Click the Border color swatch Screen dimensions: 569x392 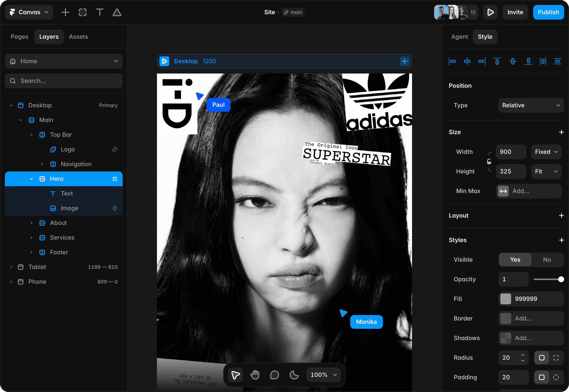[505, 318]
